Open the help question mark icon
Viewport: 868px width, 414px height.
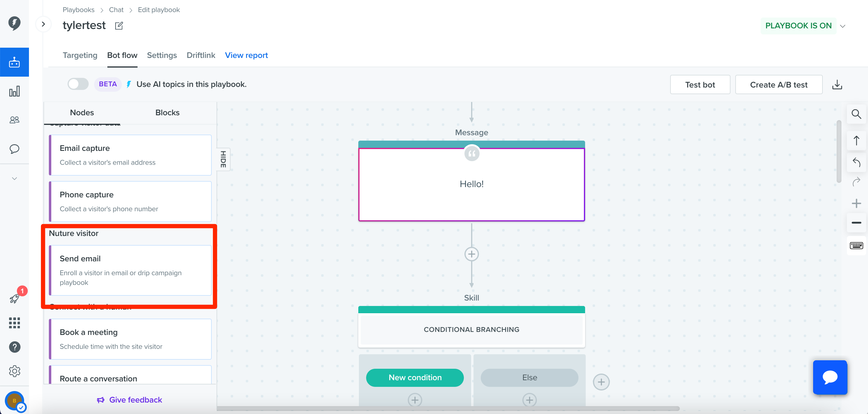[14, 347]
